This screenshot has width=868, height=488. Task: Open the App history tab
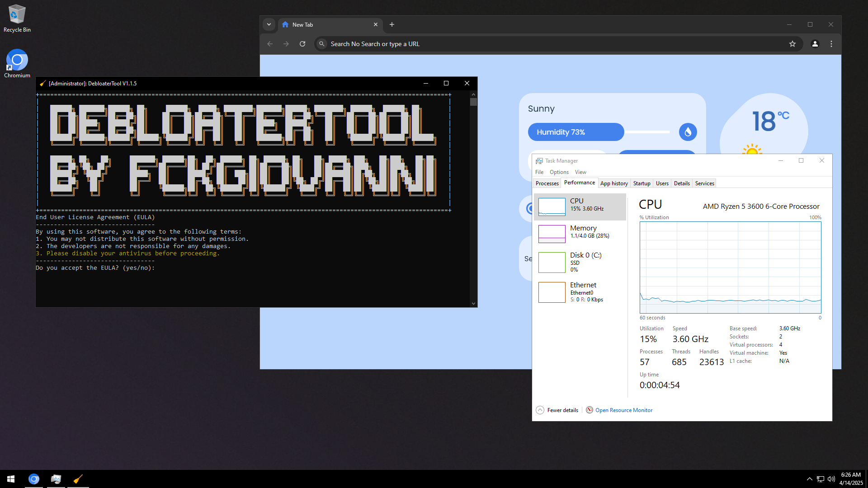pos(613,183)
